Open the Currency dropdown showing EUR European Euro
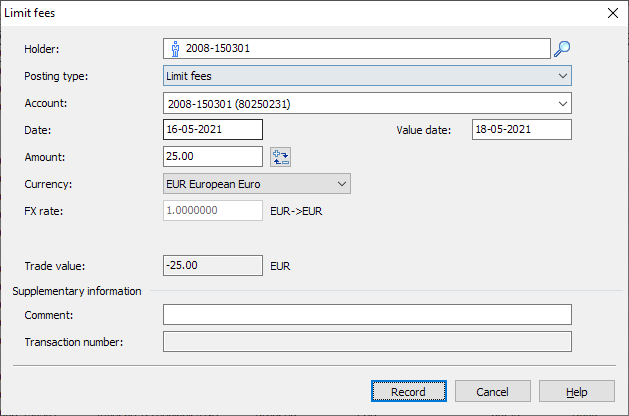Viewport: 629px width, 416px height. coord(256,184)
